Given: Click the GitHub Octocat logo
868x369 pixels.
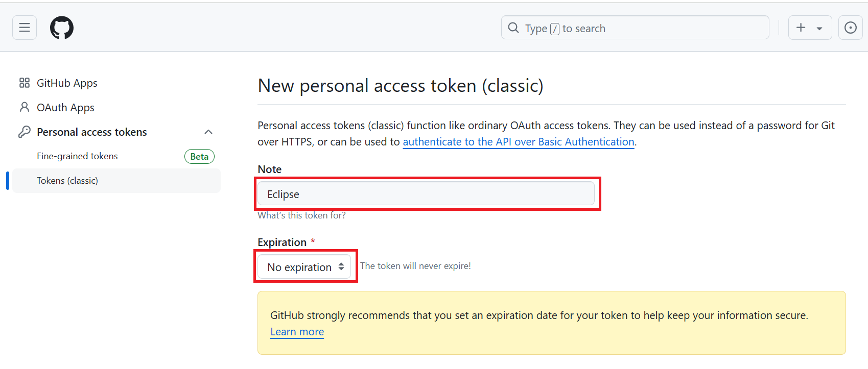Looking at the screenshot, I should 62,28.
